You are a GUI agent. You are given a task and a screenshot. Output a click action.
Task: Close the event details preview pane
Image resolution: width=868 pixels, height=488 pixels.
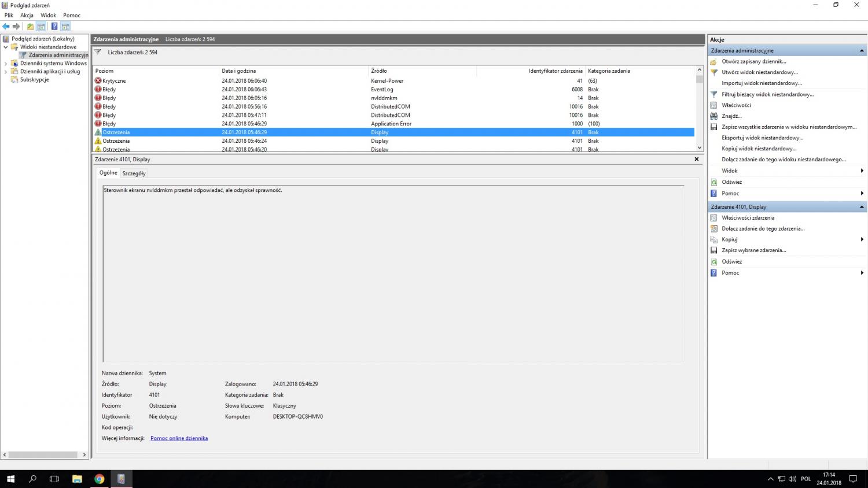[x=696, y=159]
